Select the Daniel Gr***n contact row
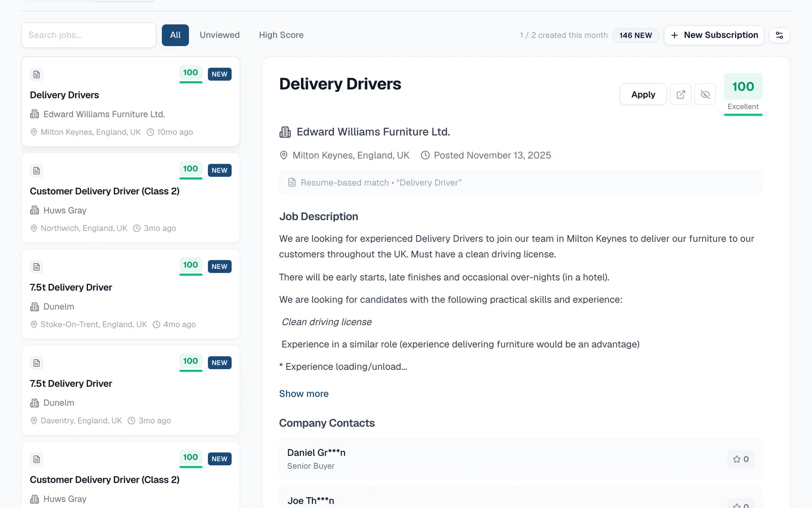Viewport: 812px width, 508px height. 521,459
